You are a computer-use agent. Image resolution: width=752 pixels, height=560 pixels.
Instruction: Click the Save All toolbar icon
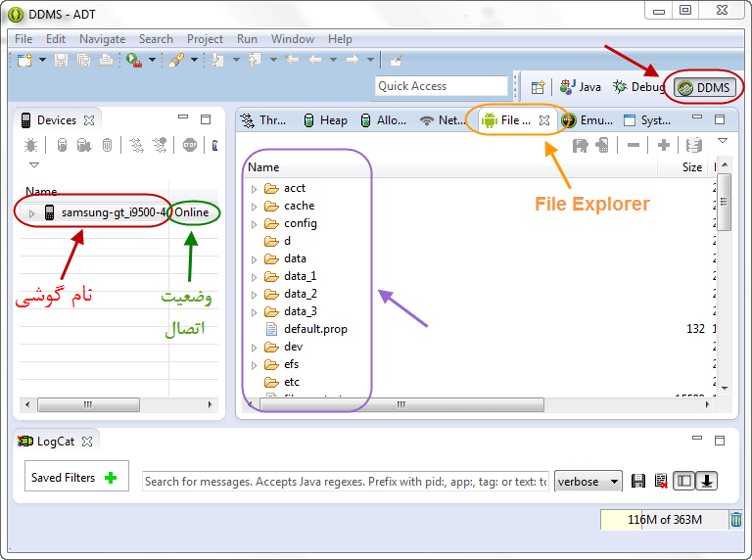point(84,60)
